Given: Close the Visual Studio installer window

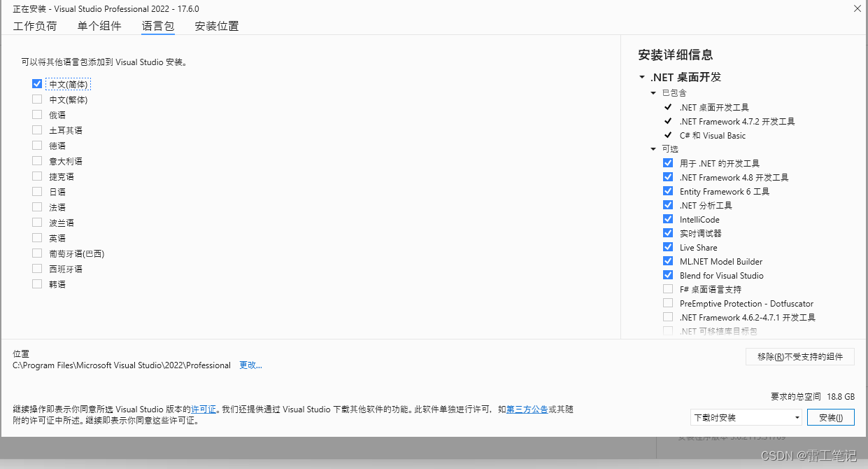Looking at the screenshot, I should tap(857, 8).
